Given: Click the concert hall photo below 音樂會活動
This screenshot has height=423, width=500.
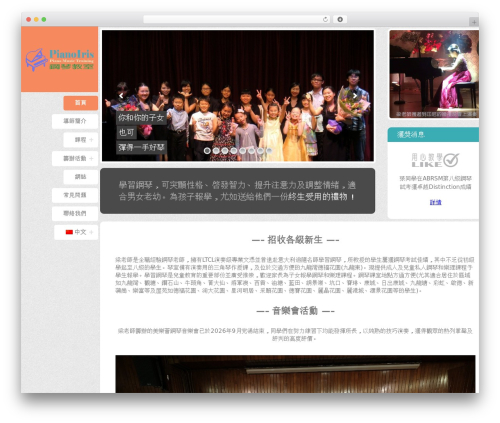Looking at the screenshot, I should click(x=295, y=374).
